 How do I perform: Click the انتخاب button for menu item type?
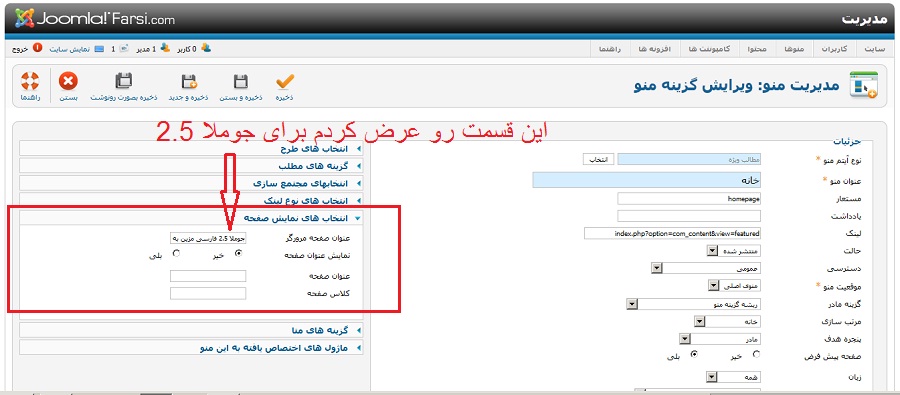[x=599, y=159]
